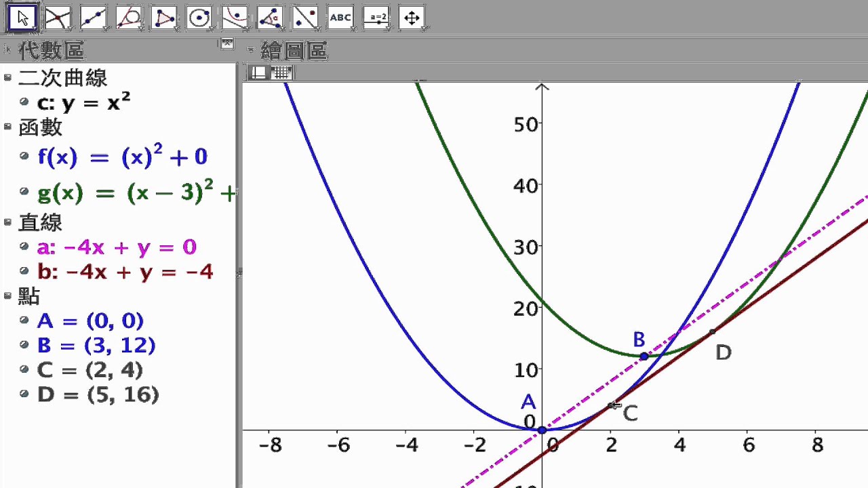This screenshot has width=868, height=488.
Task: Select the Intersect point tool
Action: [x=58, y=18]
